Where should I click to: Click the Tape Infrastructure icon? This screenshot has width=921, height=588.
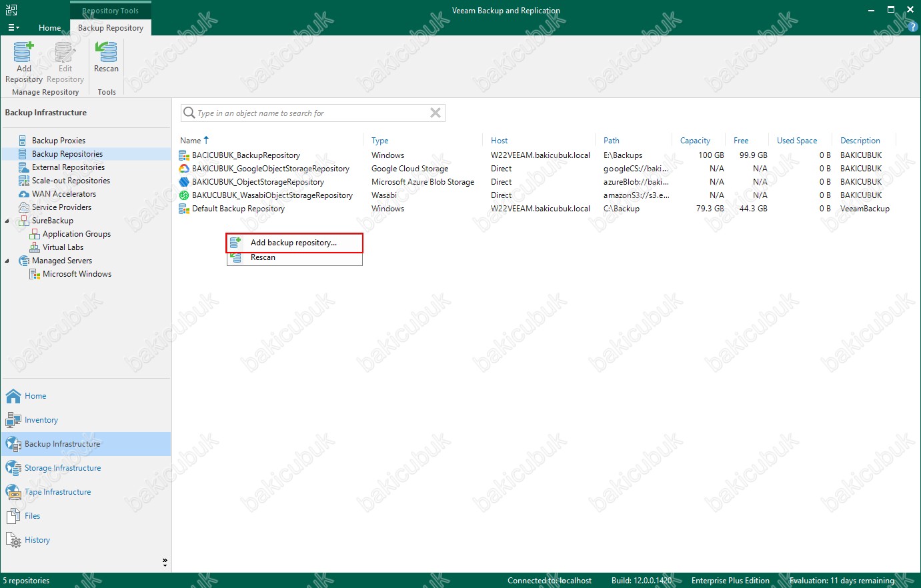pos(13,492)
